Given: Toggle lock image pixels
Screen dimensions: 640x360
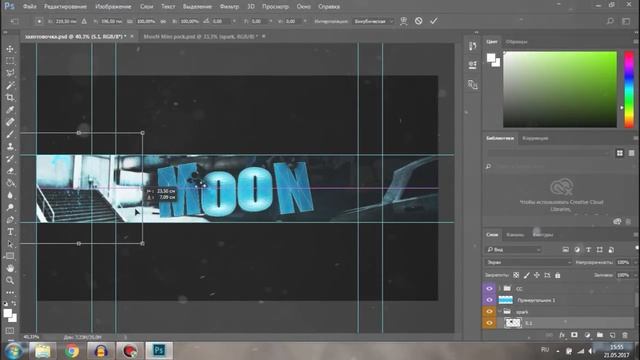Looking at the screenshot, I should [x=527, y=275].
